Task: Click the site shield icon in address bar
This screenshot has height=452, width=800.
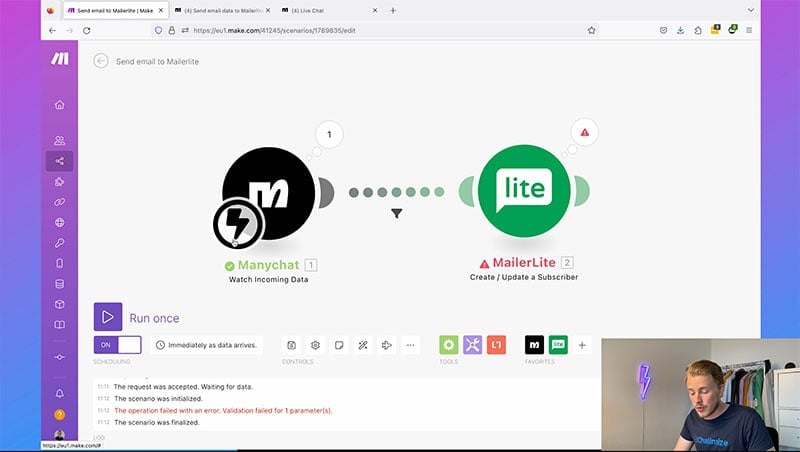Action: tap(159, 31)
